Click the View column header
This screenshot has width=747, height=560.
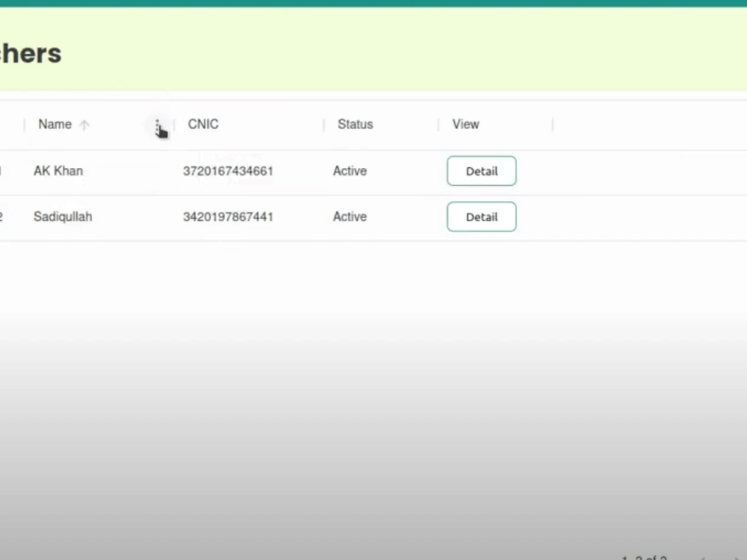[x=465, y=124]
